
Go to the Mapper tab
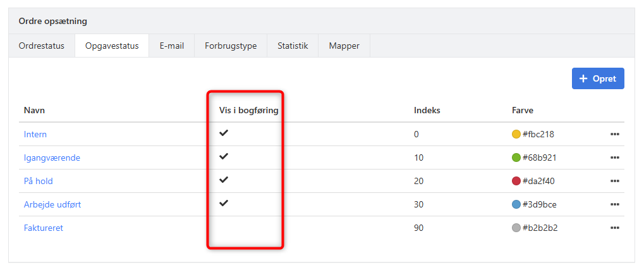[344, 46]
